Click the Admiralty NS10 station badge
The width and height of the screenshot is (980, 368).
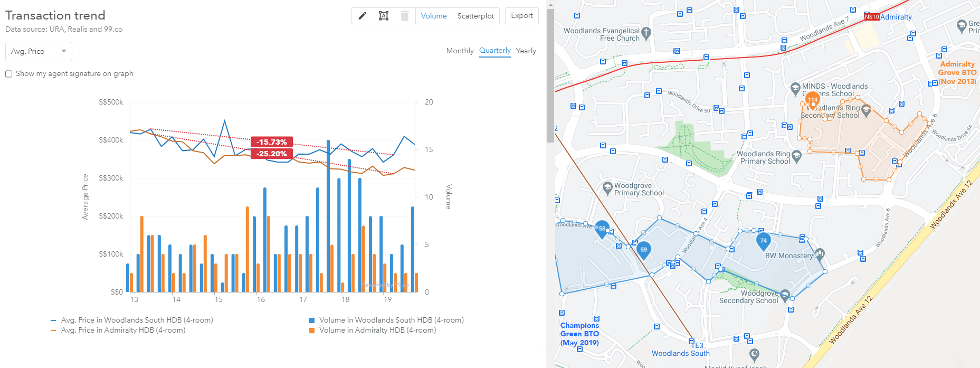point(872,17)
